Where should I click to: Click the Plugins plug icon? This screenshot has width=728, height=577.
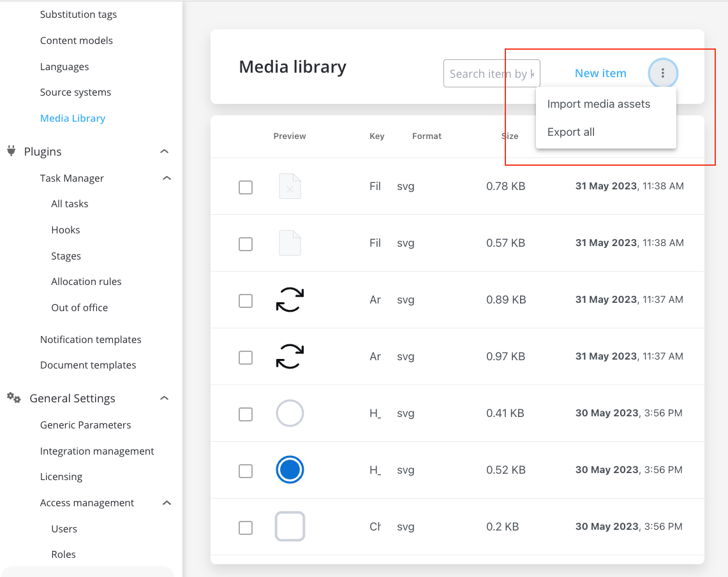point(11,151)
